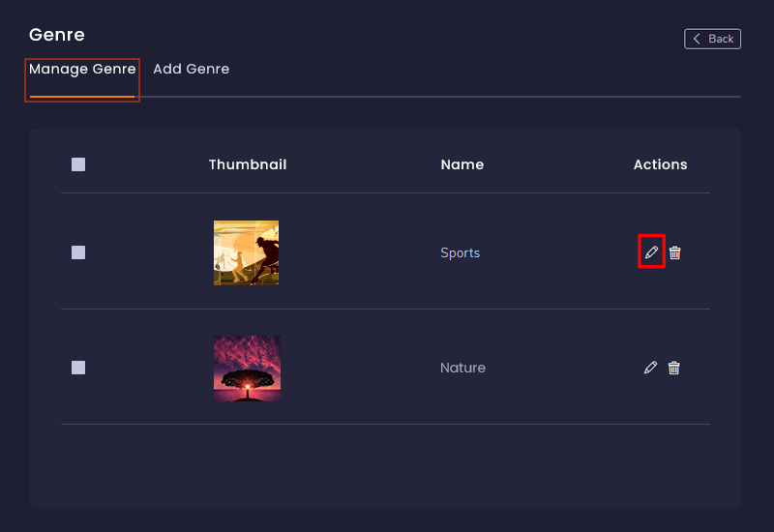View the Nature sunset tree thumbnail

pyautogui.click(x=246, y=368)
